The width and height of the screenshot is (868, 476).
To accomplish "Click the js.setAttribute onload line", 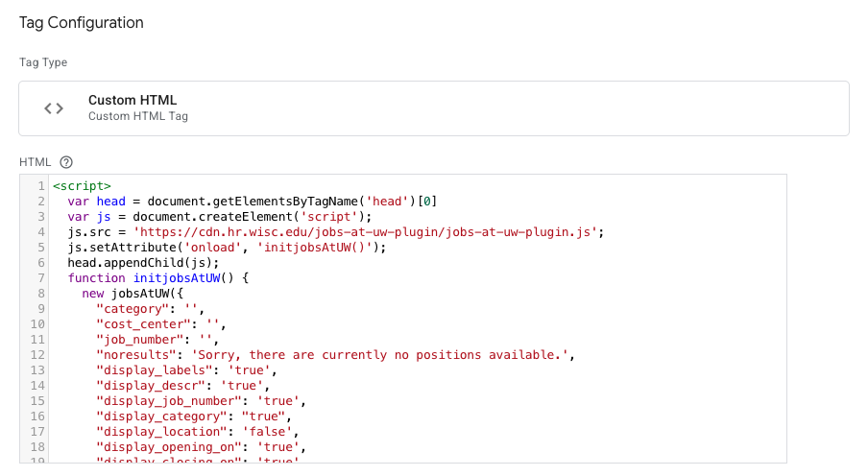I will pos(226,247).
